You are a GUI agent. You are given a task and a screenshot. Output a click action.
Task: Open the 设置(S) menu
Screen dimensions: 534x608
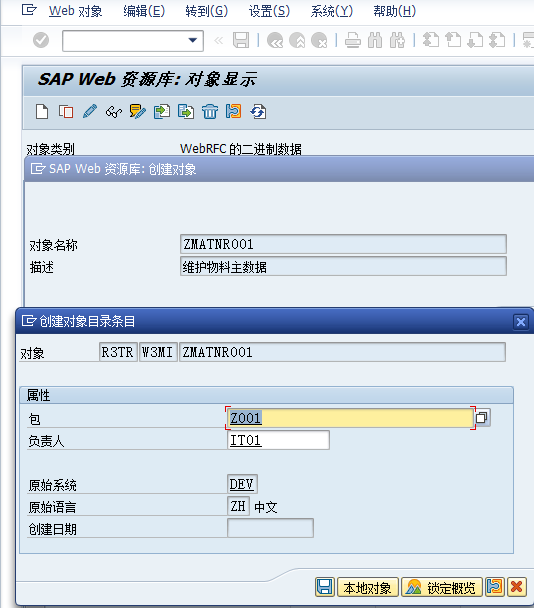click(x=269, y=11)
